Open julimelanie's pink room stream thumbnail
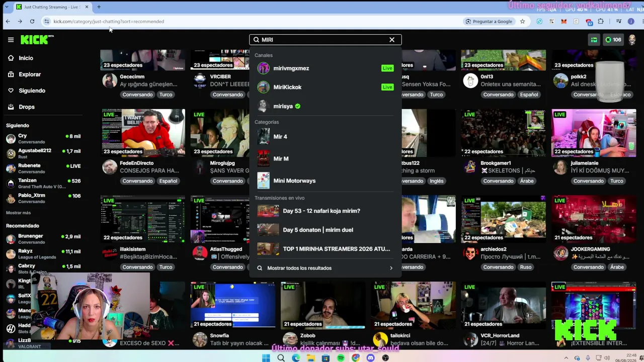The height and width of the screenshot is (362, 644). pyautogui.click(x=594, y=133)
